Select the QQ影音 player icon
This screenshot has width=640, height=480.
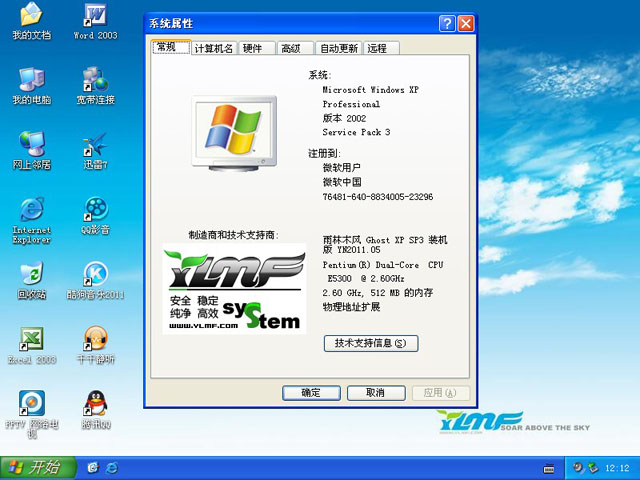tap(96, 216)
